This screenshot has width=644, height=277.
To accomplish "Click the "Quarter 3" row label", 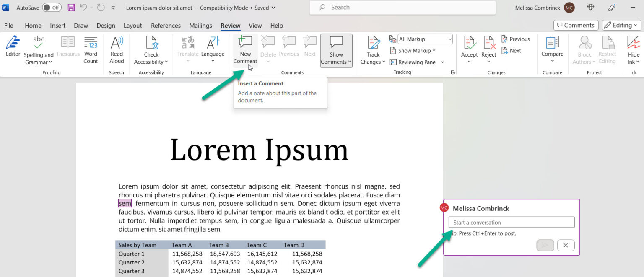I will tap(132, 271).
